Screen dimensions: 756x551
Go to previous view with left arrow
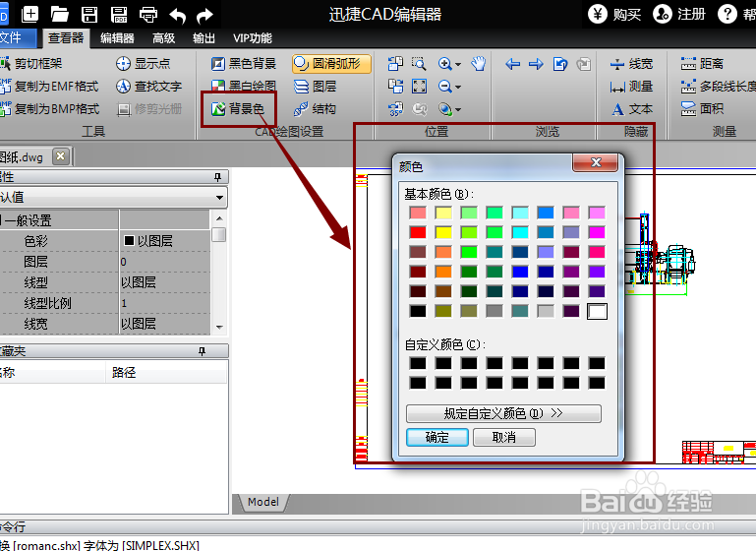coord(512,64)
